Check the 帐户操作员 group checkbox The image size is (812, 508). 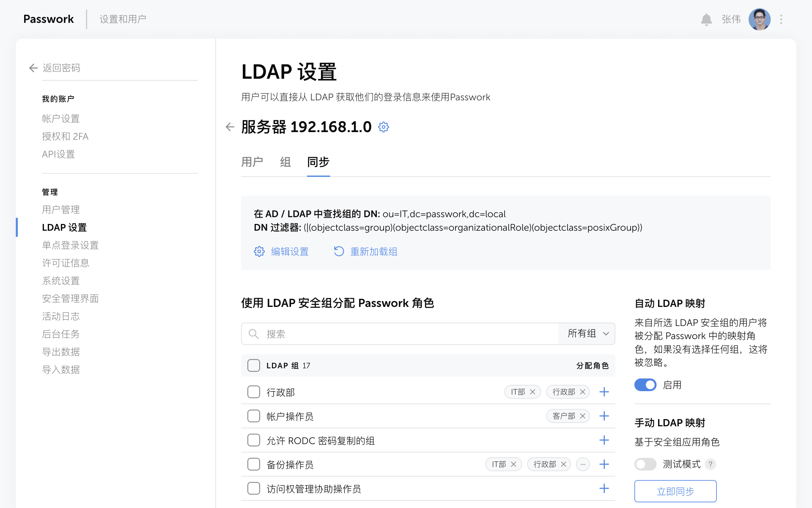254,416
